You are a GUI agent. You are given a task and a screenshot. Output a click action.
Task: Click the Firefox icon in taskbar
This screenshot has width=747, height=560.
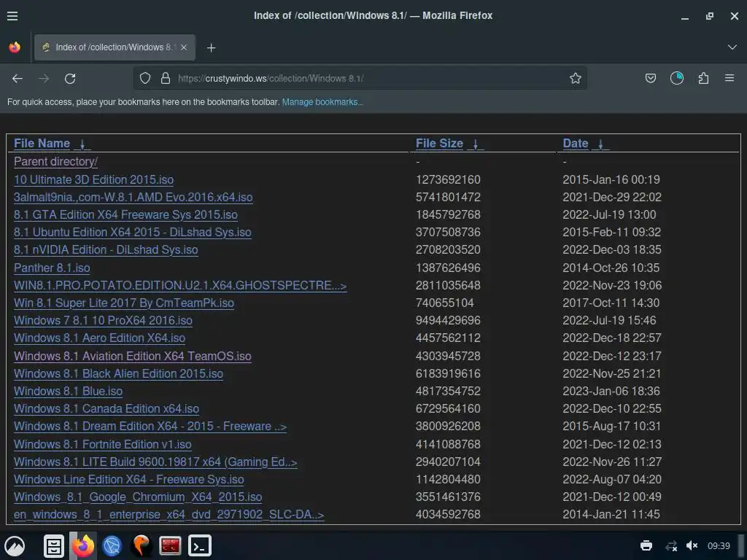pyautogui.click(x=83, y=545)
